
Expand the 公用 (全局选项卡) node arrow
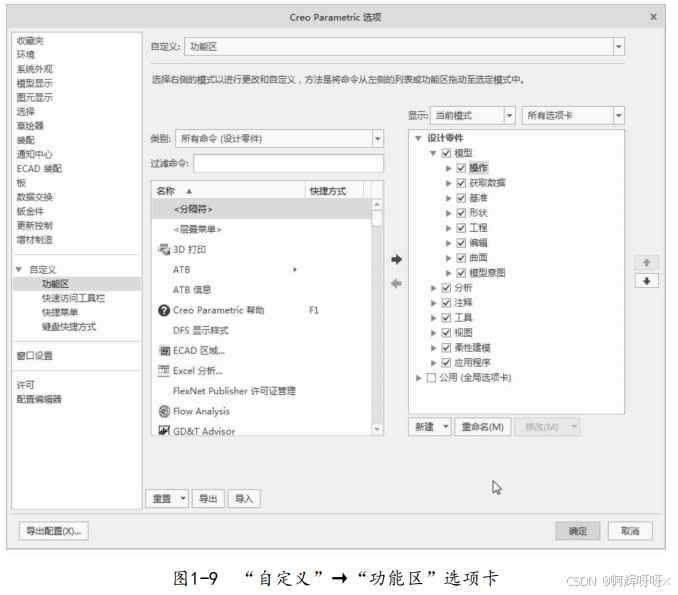pyautogui.click(x=418, y=378)
